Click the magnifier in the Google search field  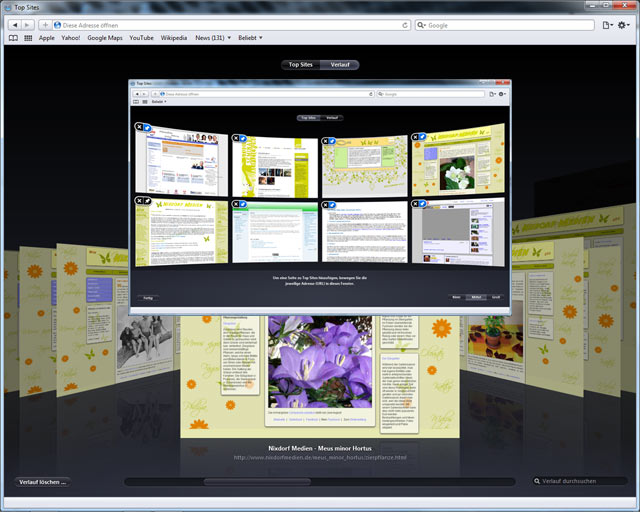[421, 24]
